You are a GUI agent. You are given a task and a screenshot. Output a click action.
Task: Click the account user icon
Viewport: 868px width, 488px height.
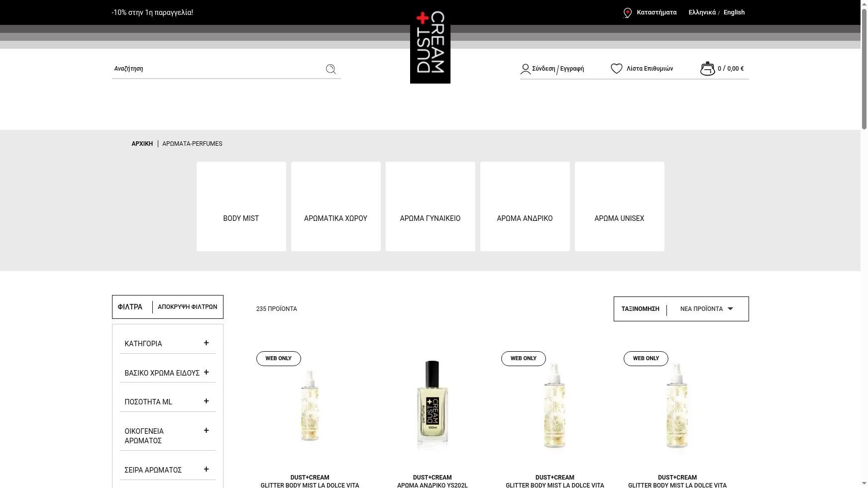525,69
